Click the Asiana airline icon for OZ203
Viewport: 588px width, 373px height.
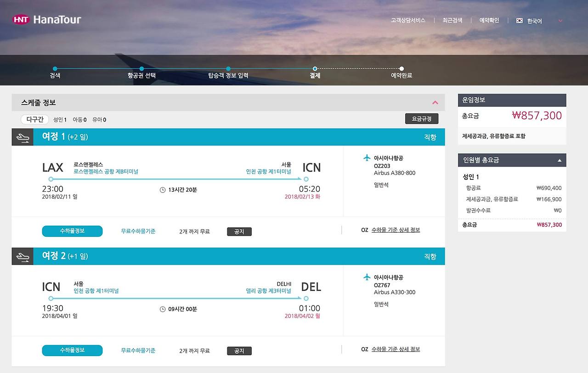pyautogui.click(x=367, y=158)
